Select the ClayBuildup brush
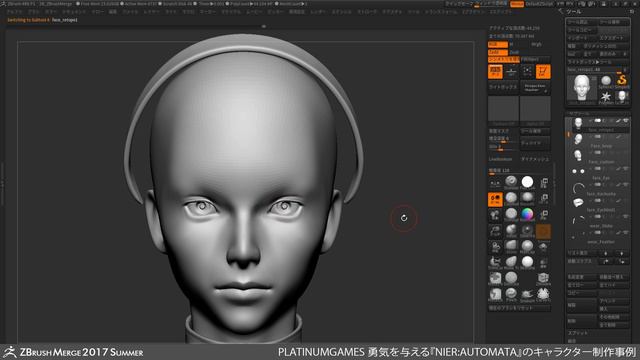Viewport: 640px width, 360px height. click(x=511, y=198)
